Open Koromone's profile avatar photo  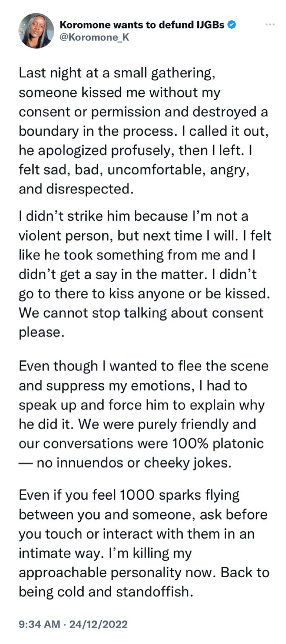click(36, 31)
